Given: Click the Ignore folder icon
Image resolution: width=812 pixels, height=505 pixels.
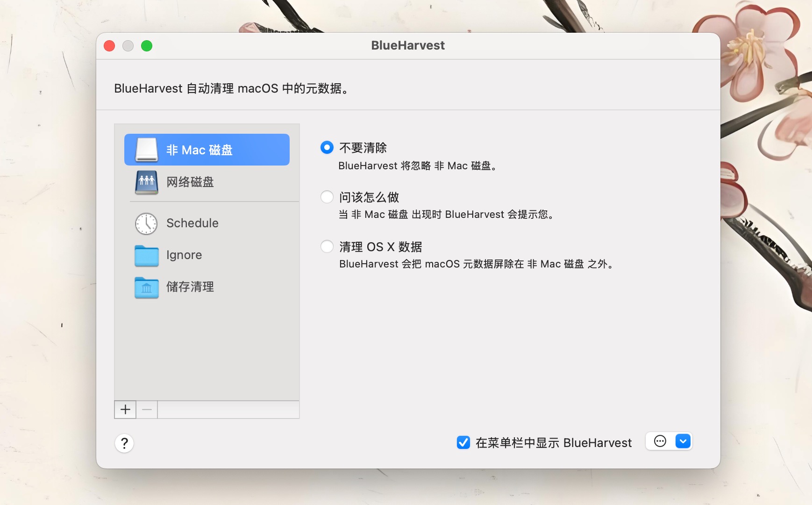Looking at the screenshot, I should pyautogui.click(x=147, y=255).
